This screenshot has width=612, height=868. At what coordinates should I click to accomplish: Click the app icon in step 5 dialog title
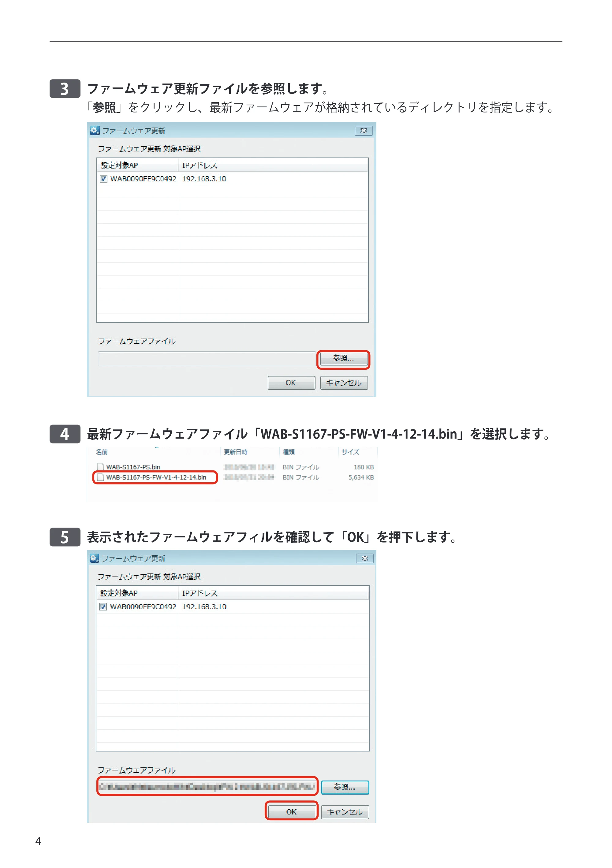point(95,558)
